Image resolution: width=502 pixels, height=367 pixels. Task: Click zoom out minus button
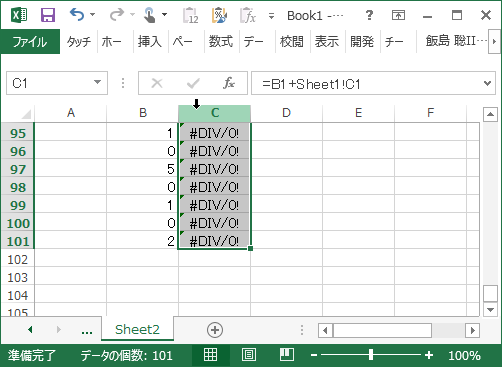point(314,355)
